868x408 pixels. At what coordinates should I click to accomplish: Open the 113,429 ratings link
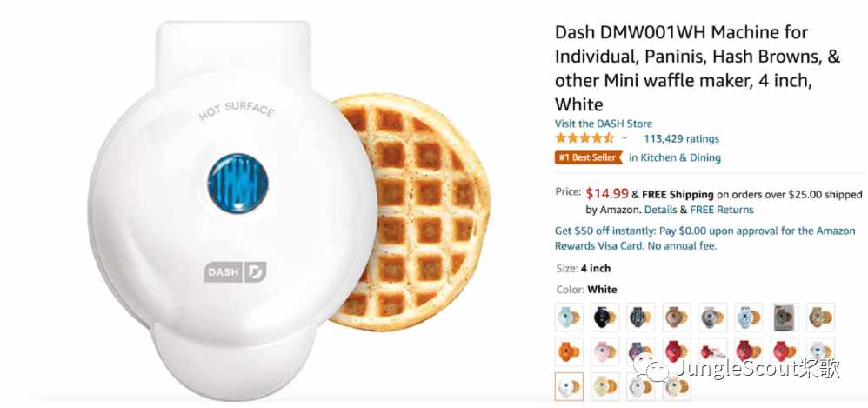click(x=681, y=138)
